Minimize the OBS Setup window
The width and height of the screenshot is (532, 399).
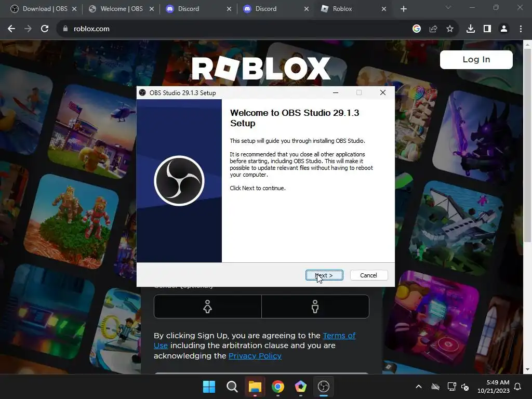tap(336, 92)
